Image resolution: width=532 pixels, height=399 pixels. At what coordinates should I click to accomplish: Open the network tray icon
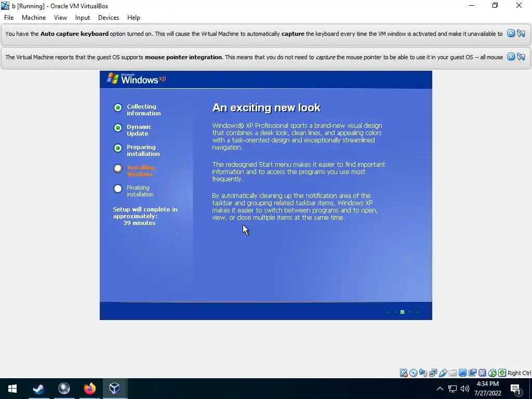[453, 389]
